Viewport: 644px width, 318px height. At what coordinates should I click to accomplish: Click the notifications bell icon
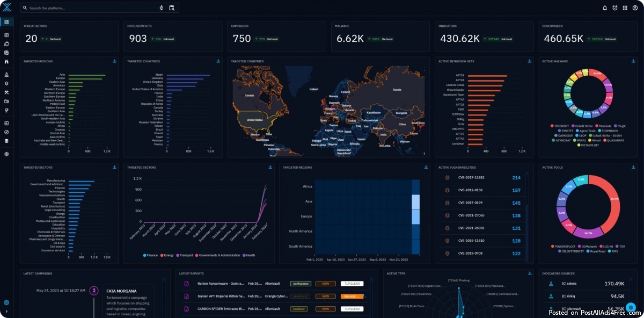click(x=605, y=8)
